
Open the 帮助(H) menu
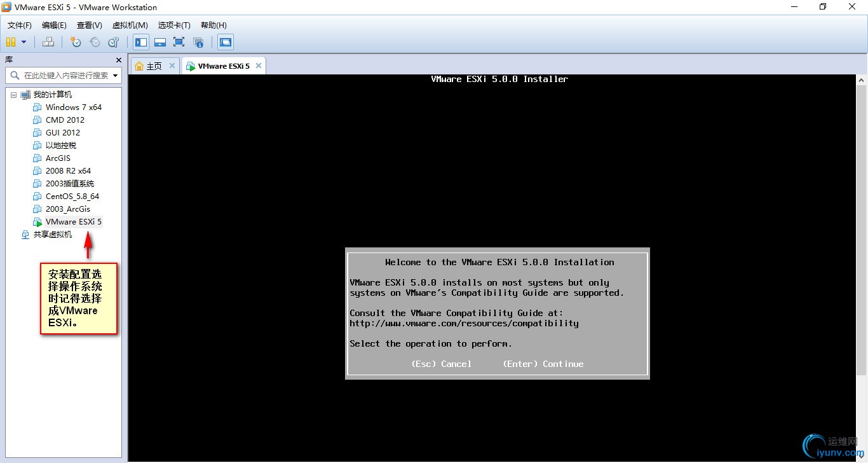coord(214,25)
